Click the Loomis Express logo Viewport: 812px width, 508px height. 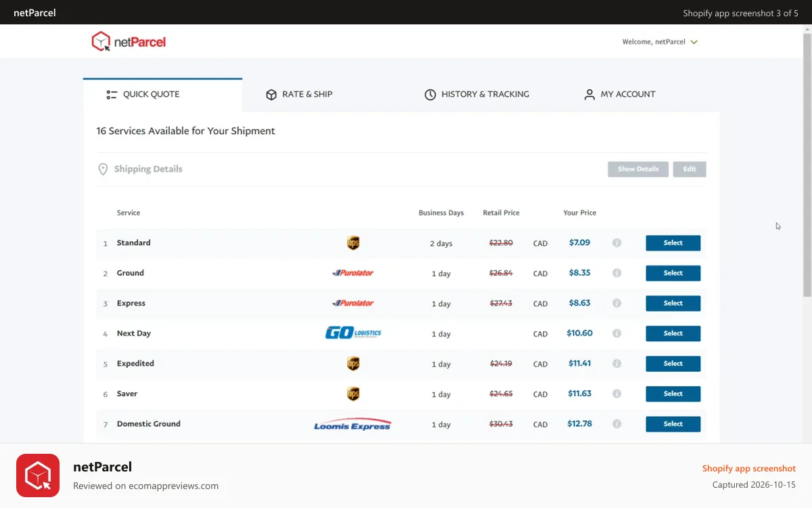(x=353, y=424)
